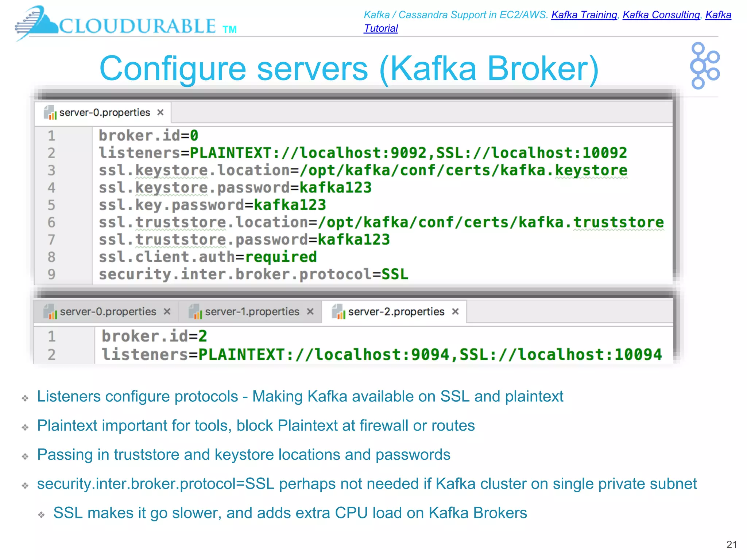
Task: Click line number 5 in top editor gutter
Action: [51, 205]
